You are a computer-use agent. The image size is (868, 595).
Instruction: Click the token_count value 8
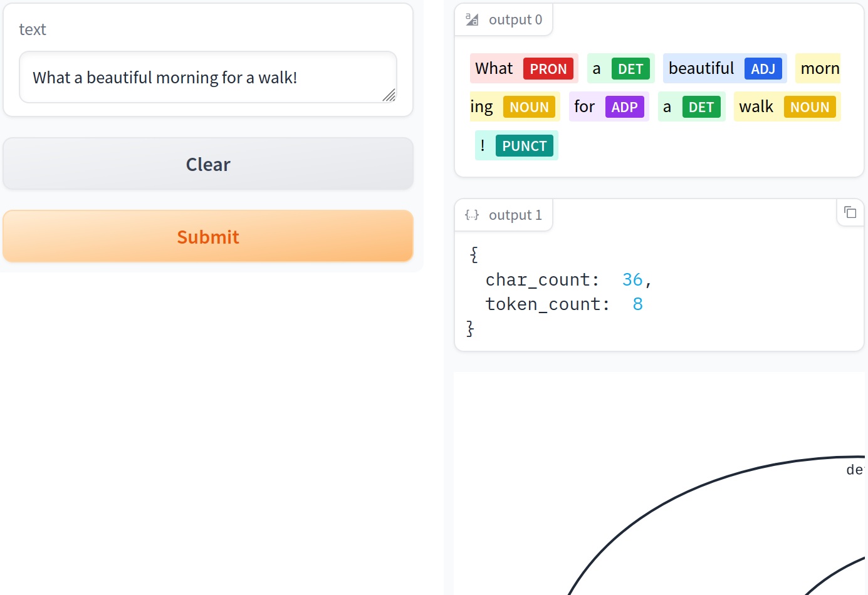[x=637, y=304]
